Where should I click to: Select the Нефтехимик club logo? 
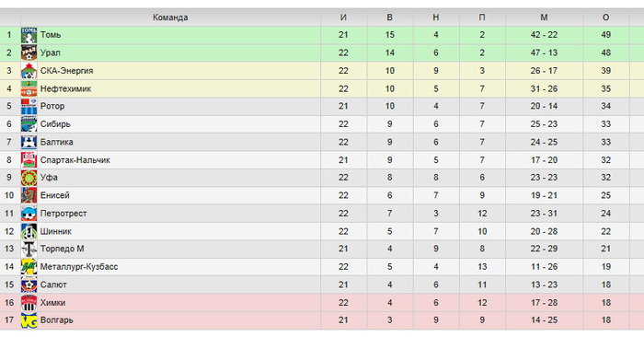pos(29,88)
